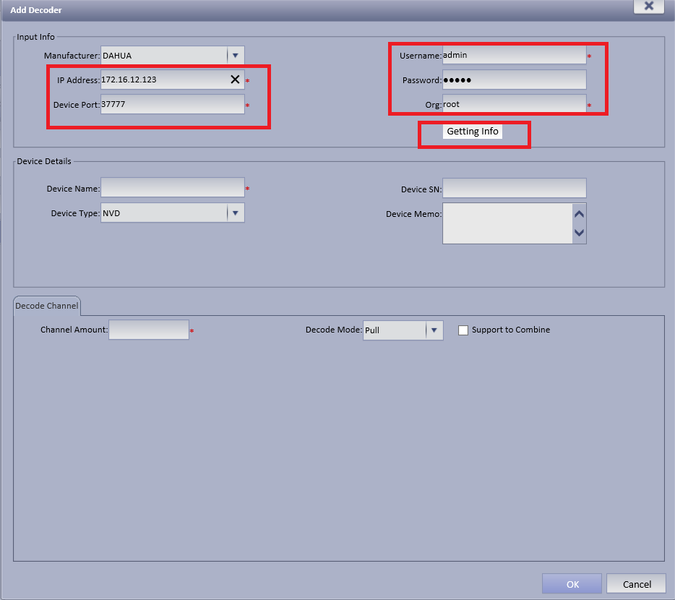
Task: Click the Device SN input field
Action: pyautogui.click(x=514, y=189)
